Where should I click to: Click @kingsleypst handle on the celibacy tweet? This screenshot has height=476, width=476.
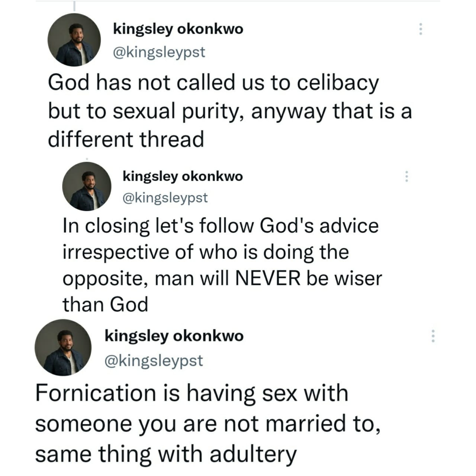coord(159,52)
